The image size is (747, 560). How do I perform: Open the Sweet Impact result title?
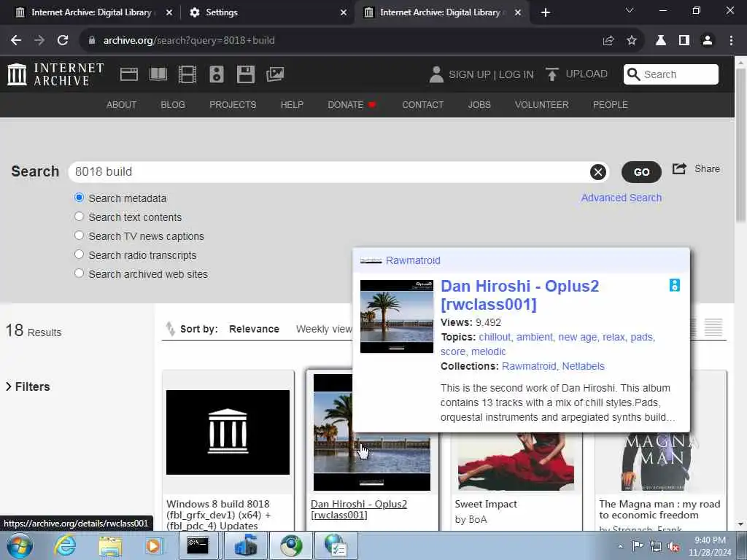[x=485, y=504]
